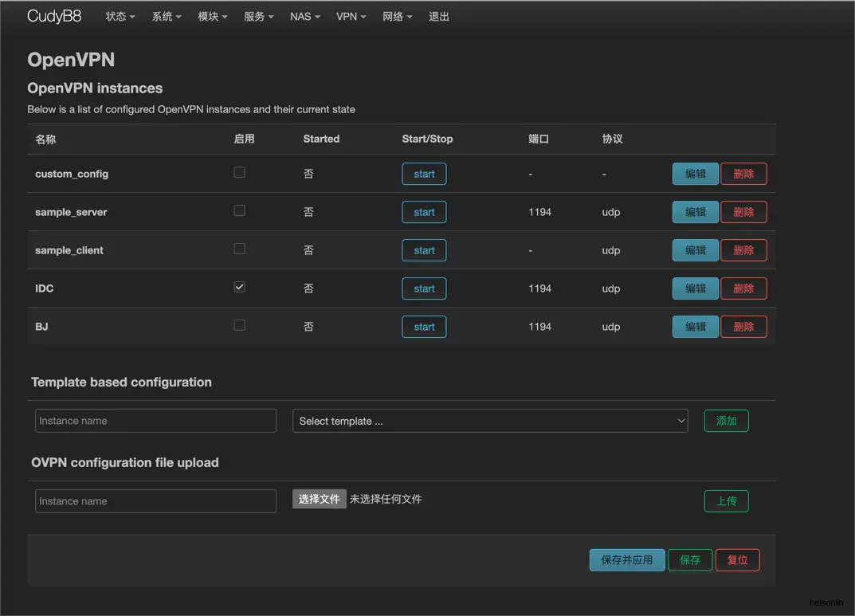Click the red 复位 reset button

(x=737, y=560)
